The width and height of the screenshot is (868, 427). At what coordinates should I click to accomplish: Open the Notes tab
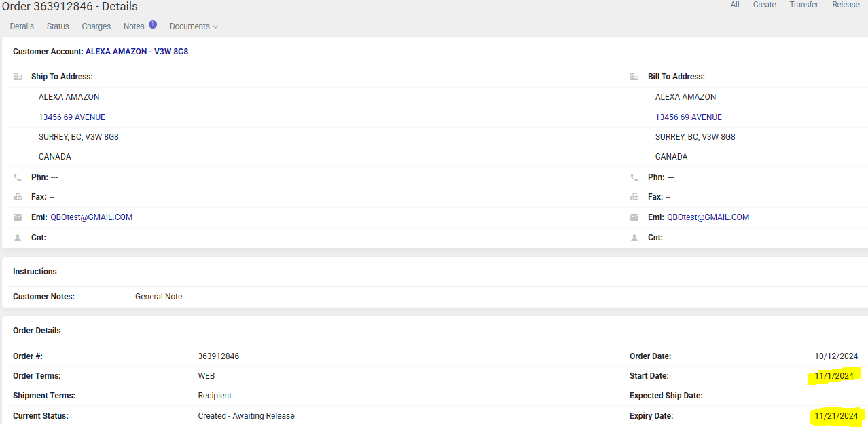point(134,26)
